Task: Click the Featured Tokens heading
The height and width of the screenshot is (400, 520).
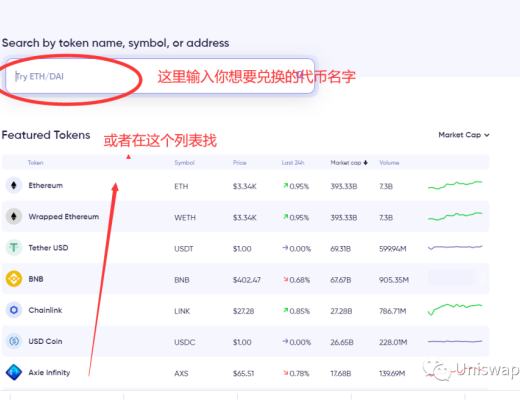Action: [x=46, y=135]
